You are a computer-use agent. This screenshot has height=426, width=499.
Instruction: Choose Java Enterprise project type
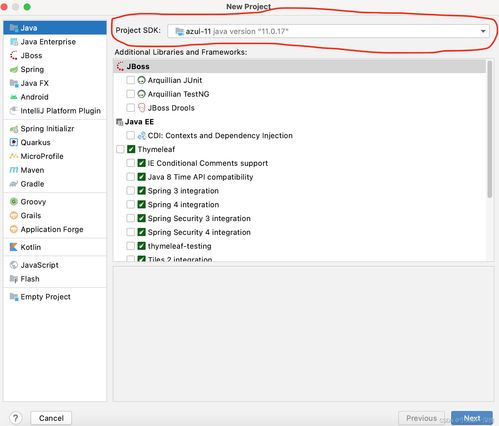[x=48, y=42]
